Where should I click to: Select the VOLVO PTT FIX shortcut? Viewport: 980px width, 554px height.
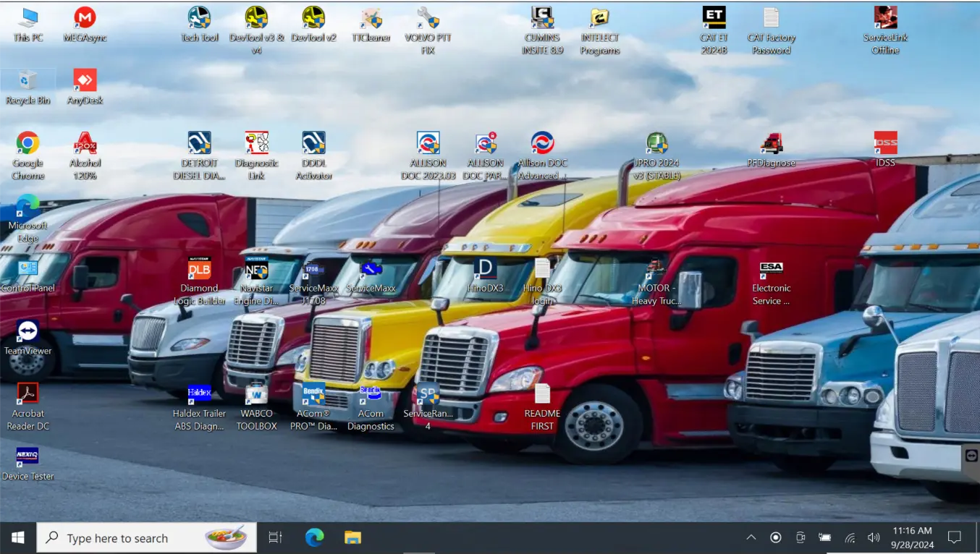click(x=428, y=18)
